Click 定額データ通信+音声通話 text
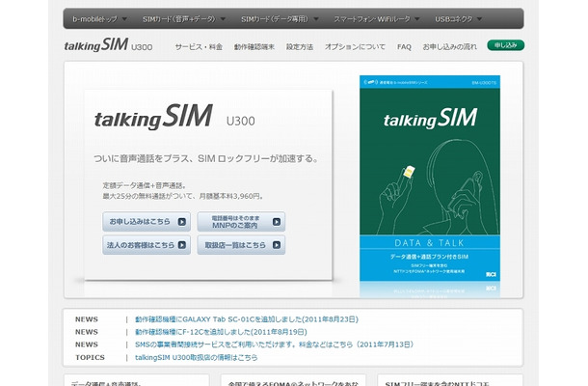 145,185
